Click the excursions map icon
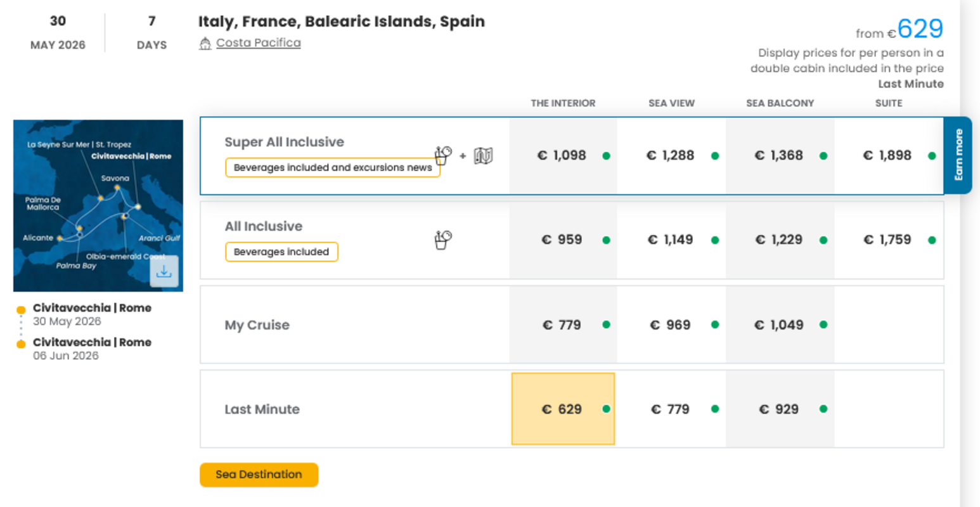The width and height of the screenshot is (980, 507). [483, 155]
